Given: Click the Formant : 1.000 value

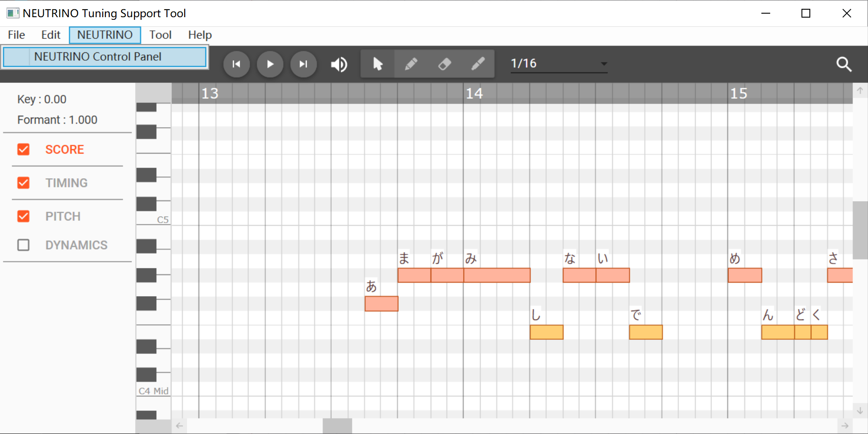Looking at the screenshot, I should pyautogui.click(x=57, y=120).
